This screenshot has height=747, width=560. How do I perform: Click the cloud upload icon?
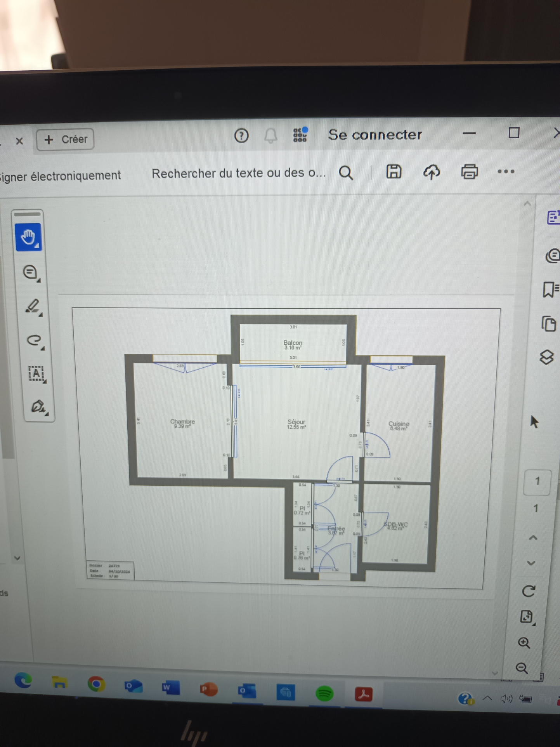click(x=432, y=172)
